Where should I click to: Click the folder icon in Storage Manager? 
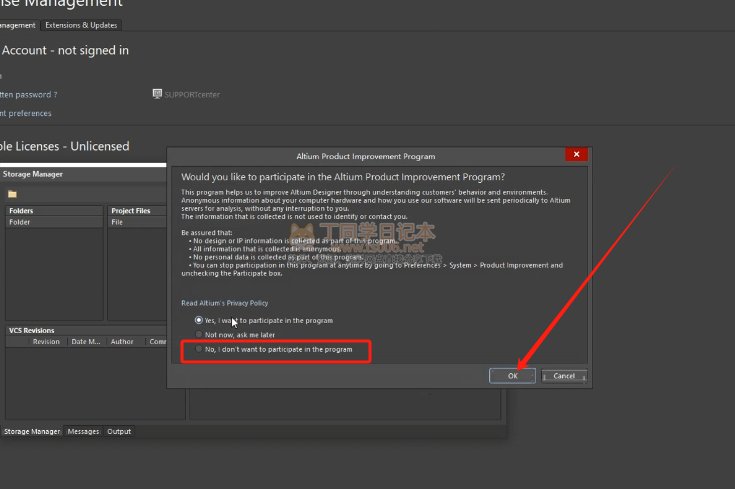12,193
